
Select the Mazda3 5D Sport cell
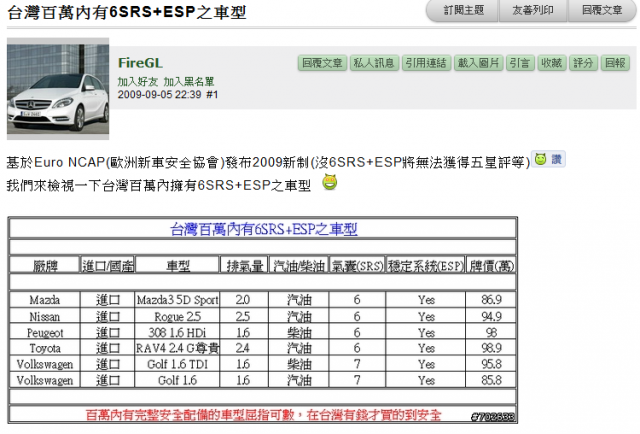pyautogui.click(x=178, y=300)
